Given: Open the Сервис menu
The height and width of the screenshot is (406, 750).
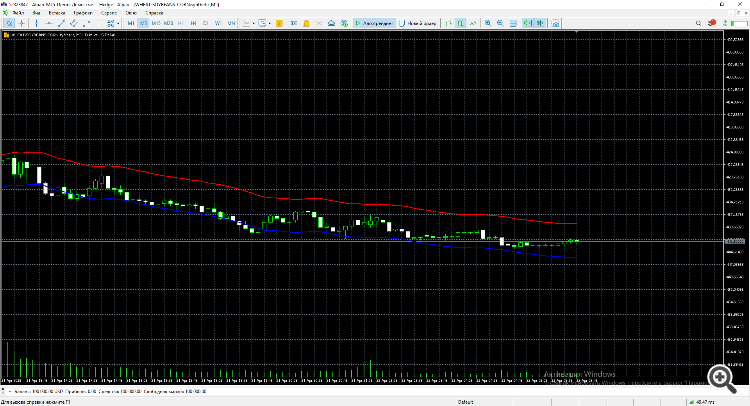Looking at the screenshot, I should pyautogui.click(x=109, y=13).
